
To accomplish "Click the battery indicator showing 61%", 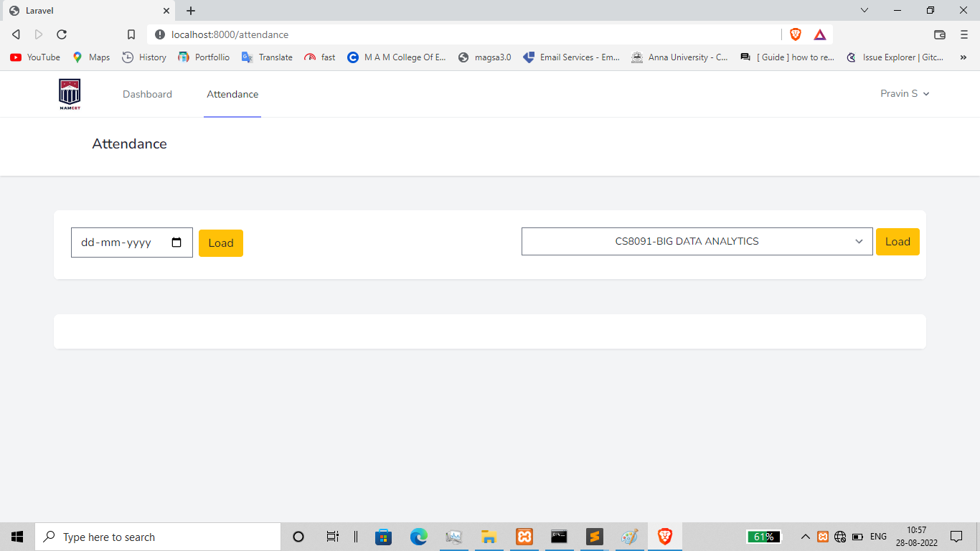I will (763, 536).
